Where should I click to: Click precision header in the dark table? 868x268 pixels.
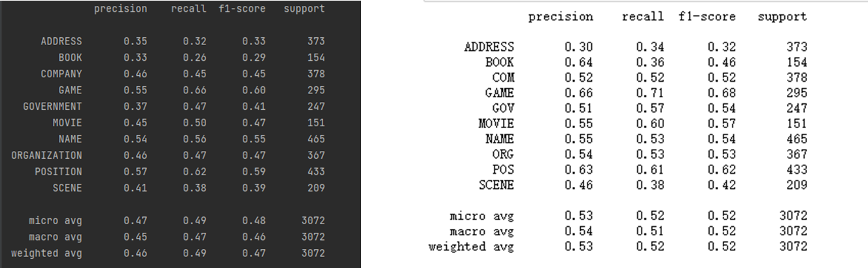120,9
